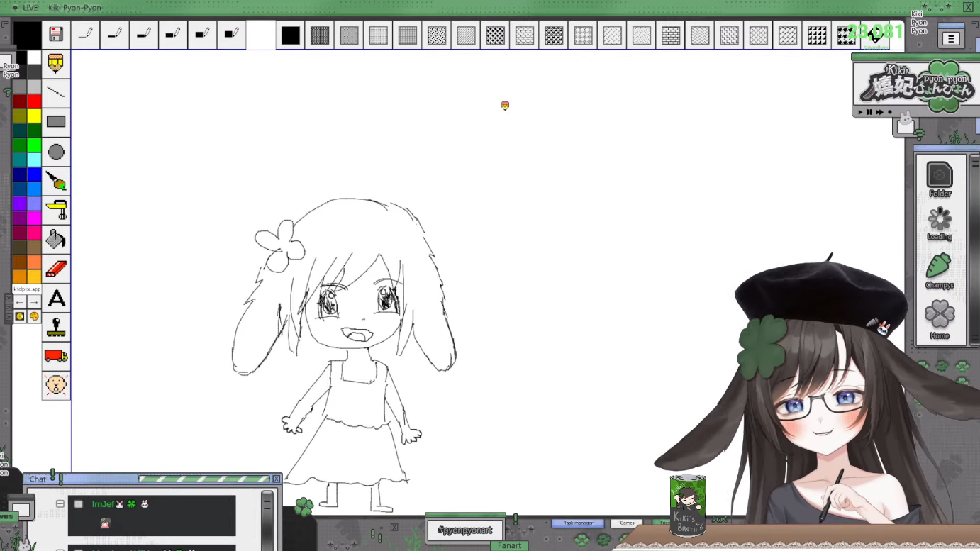Open the Games taskbar button
The image size is (980, 551).
tap(627, 523)
